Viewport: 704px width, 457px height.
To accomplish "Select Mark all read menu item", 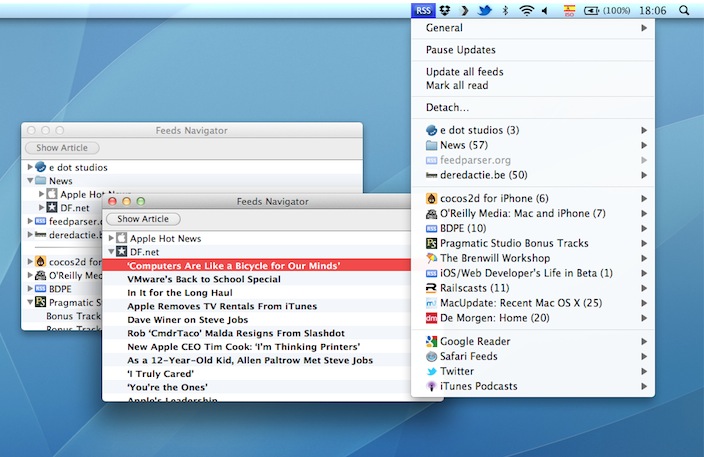I will (457, 86).
